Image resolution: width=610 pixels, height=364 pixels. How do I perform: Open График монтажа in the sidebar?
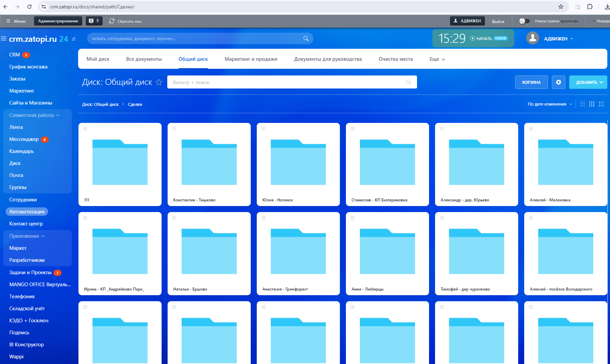(28, 67)
